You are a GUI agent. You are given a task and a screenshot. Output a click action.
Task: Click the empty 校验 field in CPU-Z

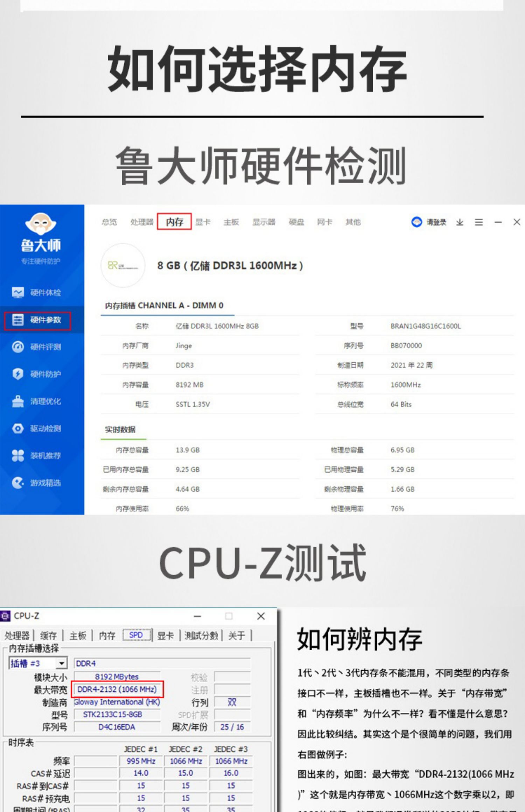click(233, 677)
